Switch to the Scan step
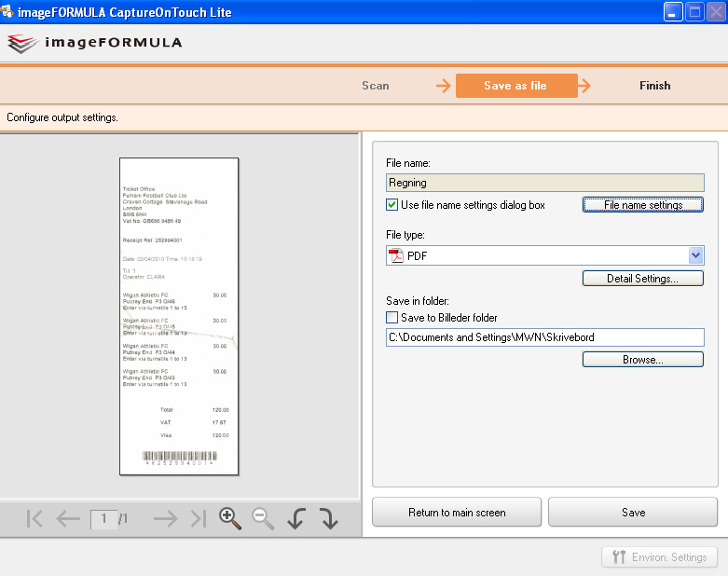728x576 pixels. 376,86
